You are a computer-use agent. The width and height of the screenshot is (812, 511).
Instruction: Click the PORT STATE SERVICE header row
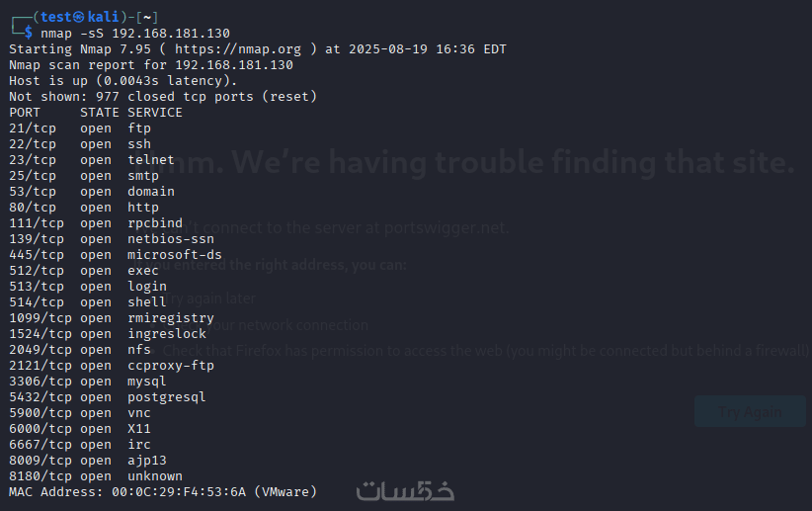[96, 113]
